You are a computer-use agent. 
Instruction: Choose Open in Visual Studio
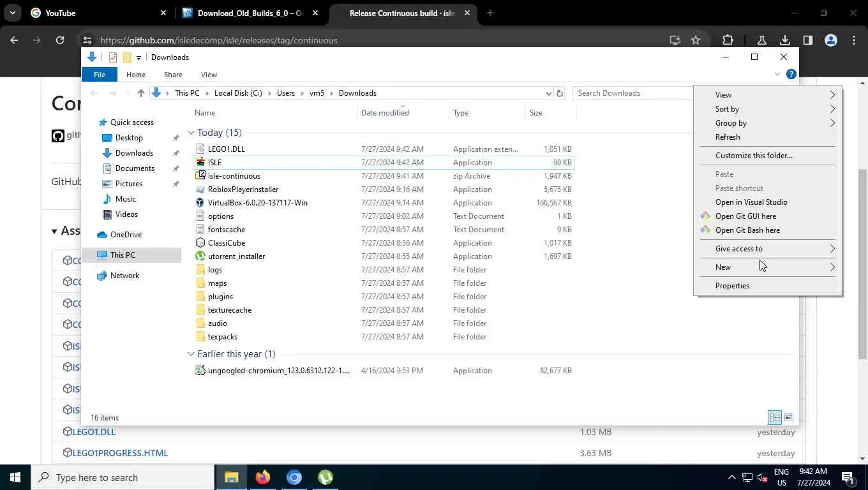click(768, 202)
